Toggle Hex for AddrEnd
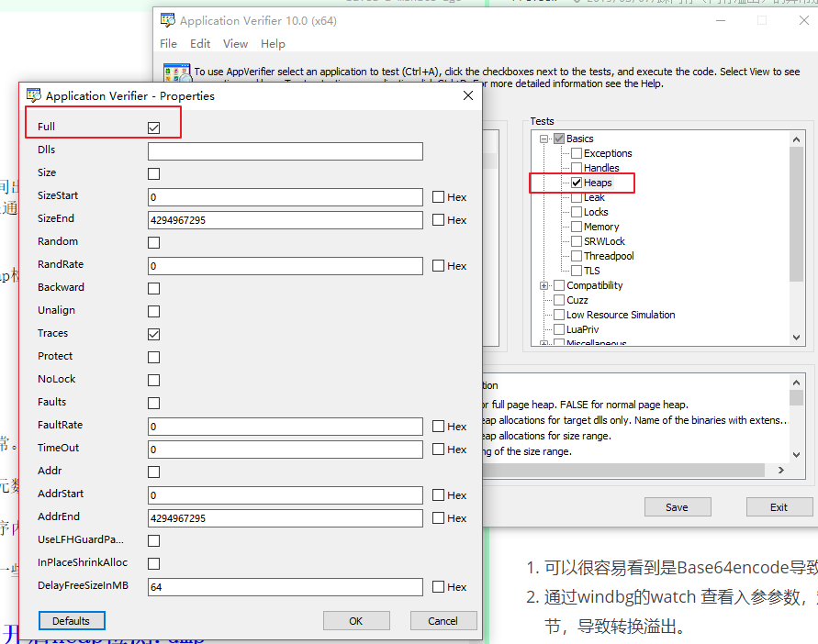 [438, 517]
